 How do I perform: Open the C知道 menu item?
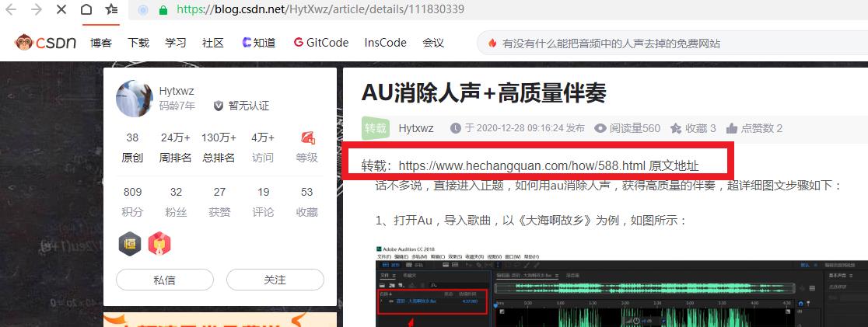pos(258,43)
